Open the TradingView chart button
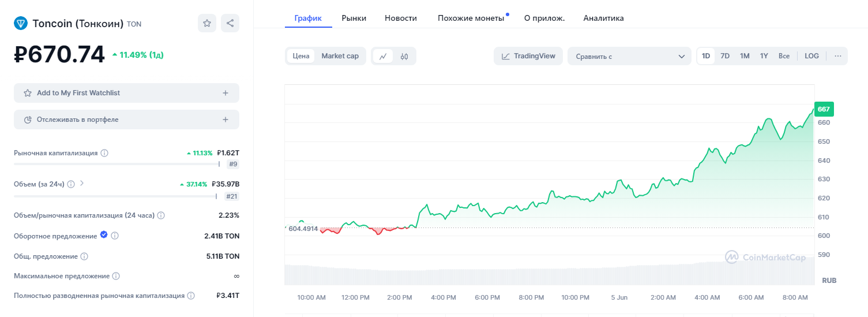868x317 pixels. pos(528,56)
